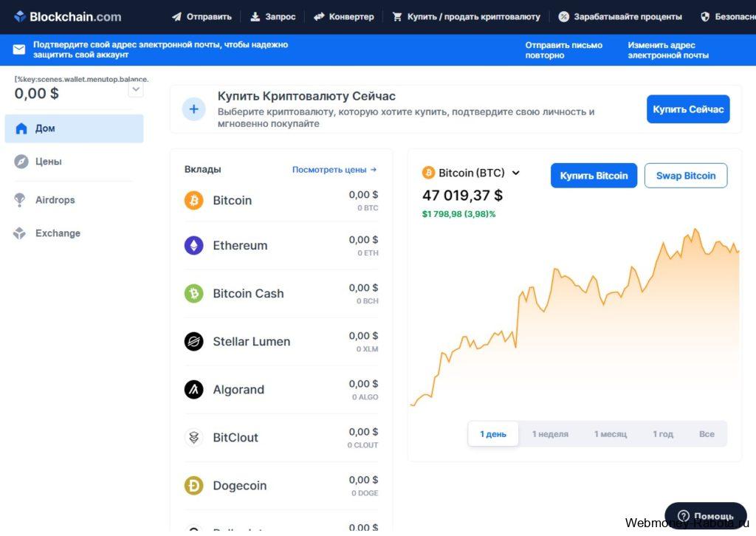Click the Купить Bitcoin button
Screen dimensions: 756x536
coord(594,176)
